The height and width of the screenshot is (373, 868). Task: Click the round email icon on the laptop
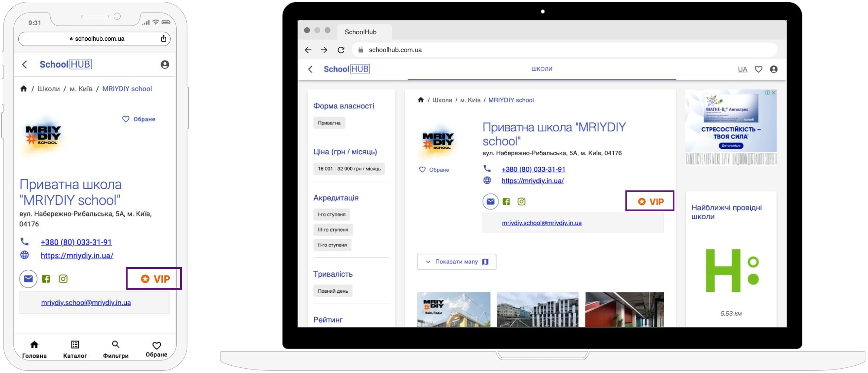(x=490, y=201)
